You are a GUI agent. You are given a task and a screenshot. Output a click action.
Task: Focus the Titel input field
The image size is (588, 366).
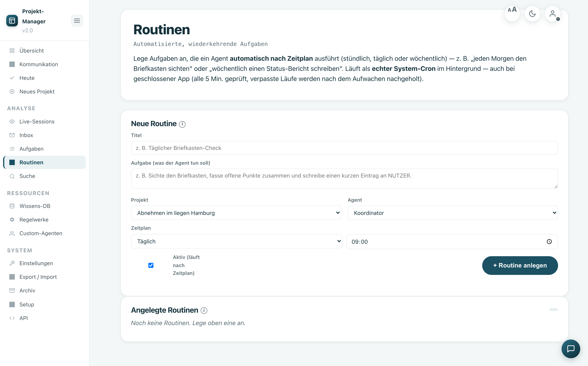[344, 148]
